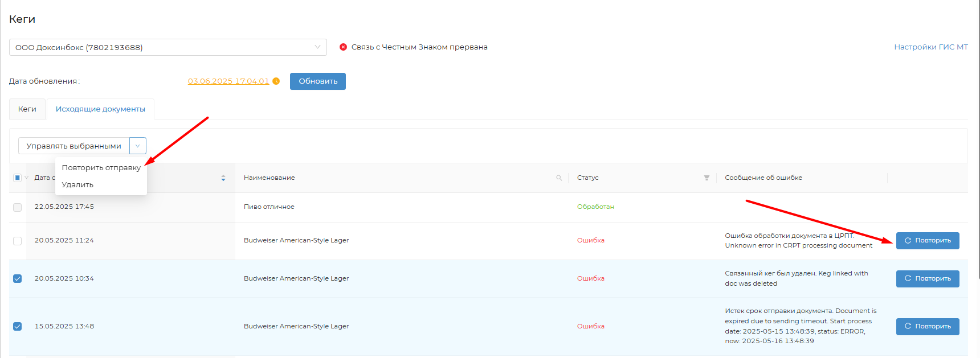This screenshot has width=980, height=358.
Task: Open the Настройки ГИС МТ link
Action: [930, 47]
